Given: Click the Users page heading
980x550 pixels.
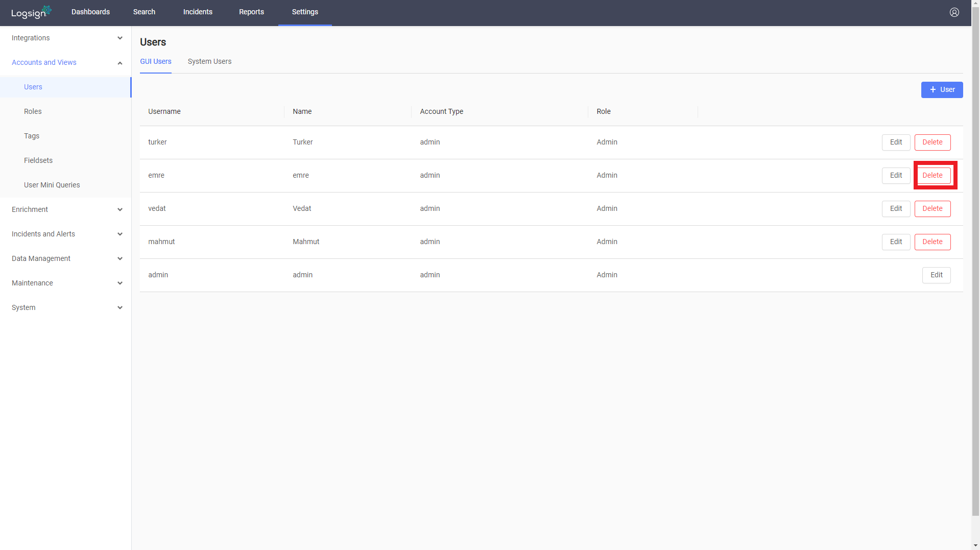Looking at the screenshot, I should pos(153,42).
